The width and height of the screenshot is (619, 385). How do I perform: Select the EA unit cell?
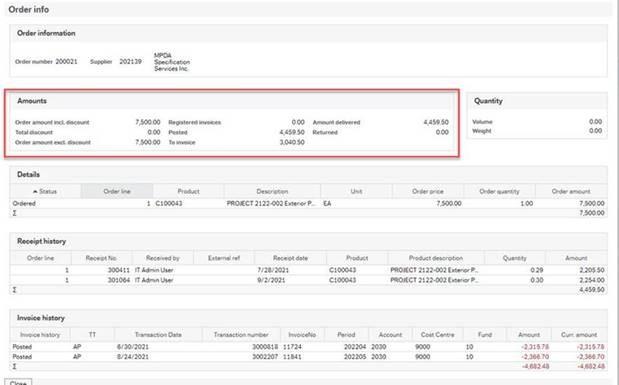pos(327,203)
